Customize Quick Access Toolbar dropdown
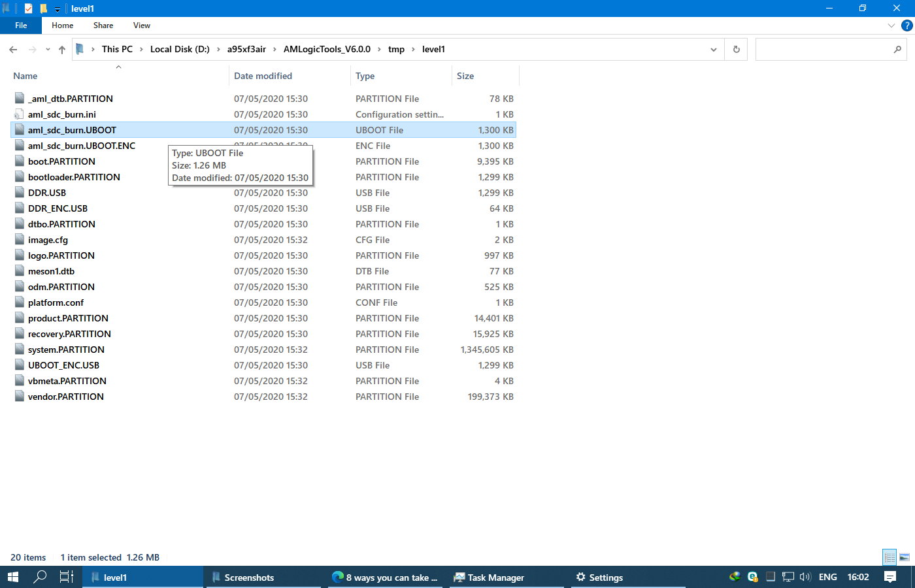Viewport: 915px width, 588px height. point(58,9)
